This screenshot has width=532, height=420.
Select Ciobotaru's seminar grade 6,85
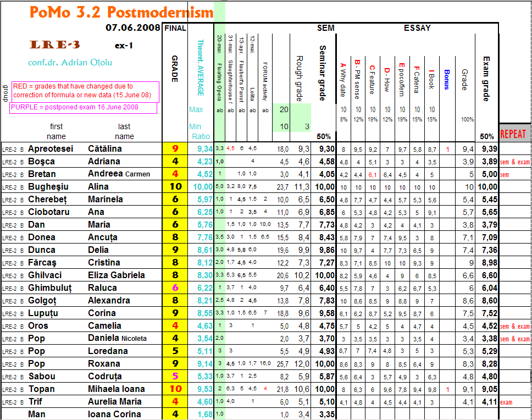click(327, 212)
